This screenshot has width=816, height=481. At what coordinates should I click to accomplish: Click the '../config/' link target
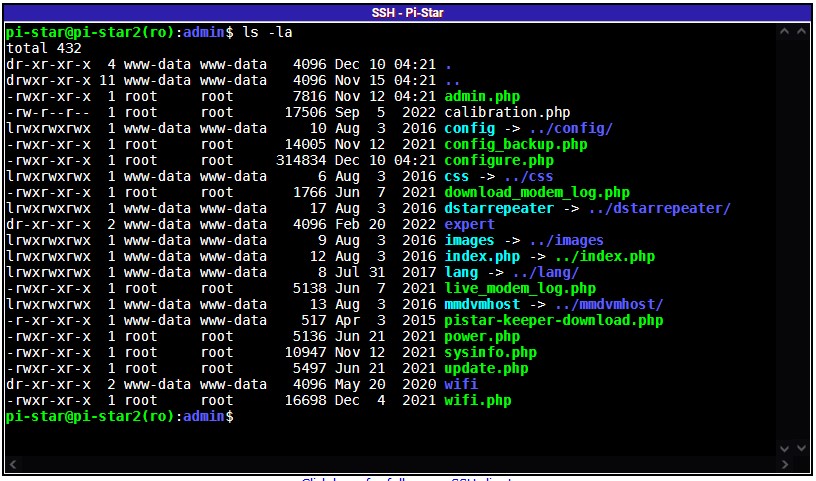(x=571, y=129)
